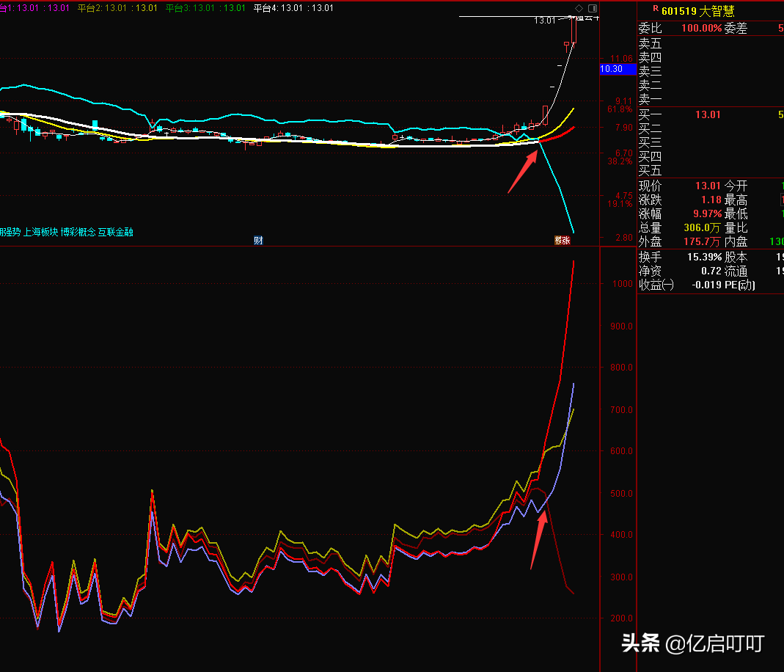784x672 pixels.
Task: Click the diamond icon above the price chart
Action: tap(579, 8)
